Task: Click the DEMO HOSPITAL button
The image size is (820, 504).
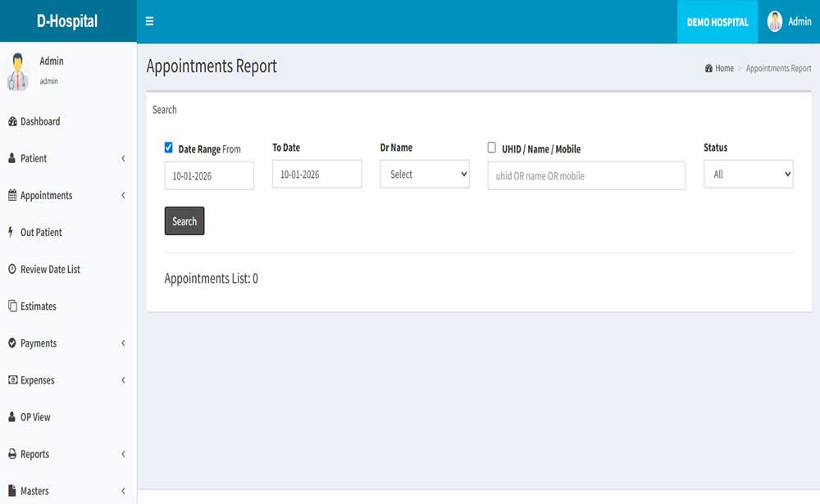Action: [x=717, y=22]
